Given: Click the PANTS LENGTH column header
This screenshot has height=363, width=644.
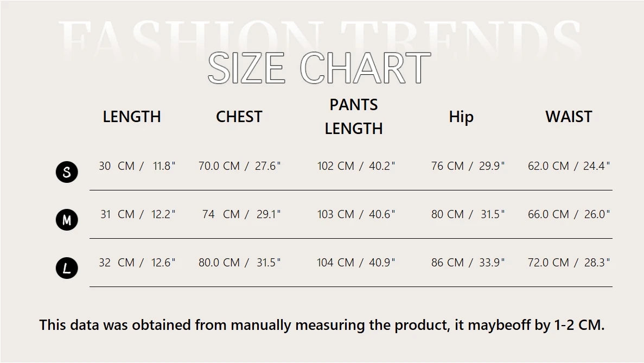Looking at the screenshot, I should coord(354,117).
